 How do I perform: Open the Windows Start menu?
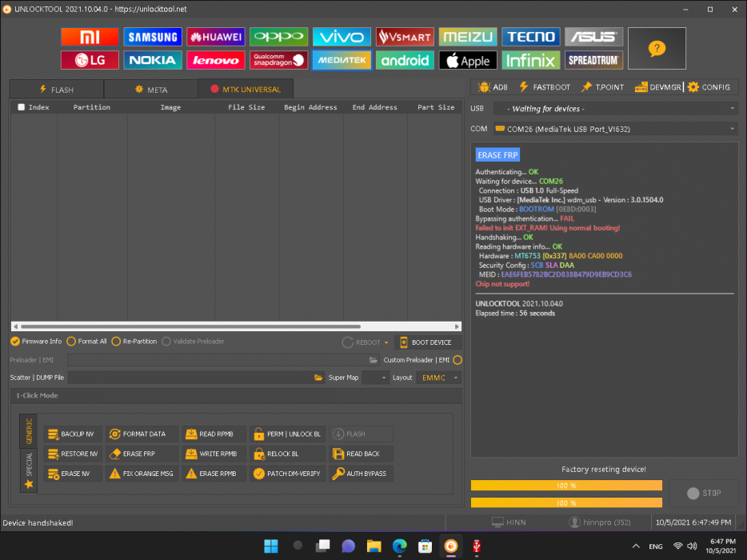coord(271,546)
